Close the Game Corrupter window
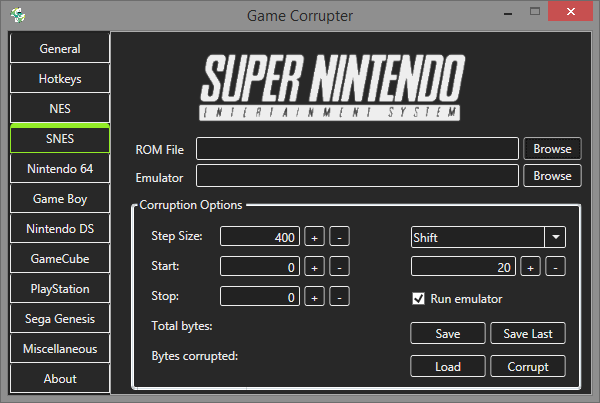 coord(571,11)
